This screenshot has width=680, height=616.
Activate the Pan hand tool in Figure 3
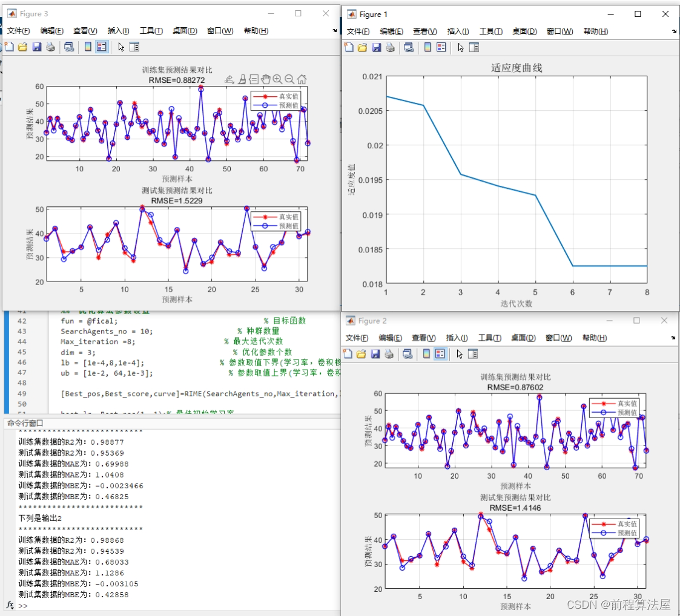click(x=265, y=79)
